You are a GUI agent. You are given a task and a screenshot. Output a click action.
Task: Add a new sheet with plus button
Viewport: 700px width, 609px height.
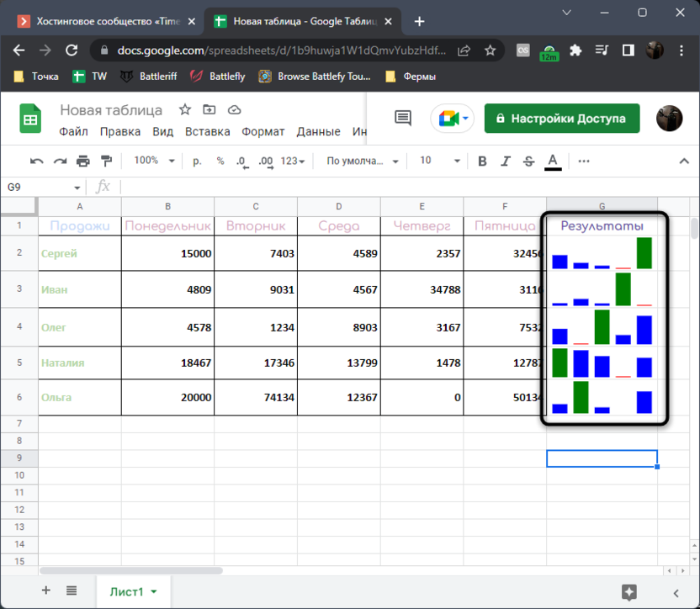pyautogui.click(x=46, y=590)
